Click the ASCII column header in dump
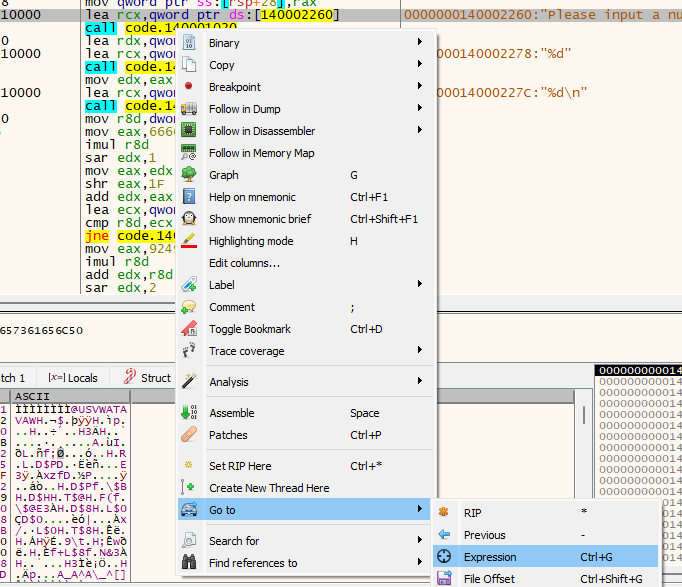 [x=71, y=396]
